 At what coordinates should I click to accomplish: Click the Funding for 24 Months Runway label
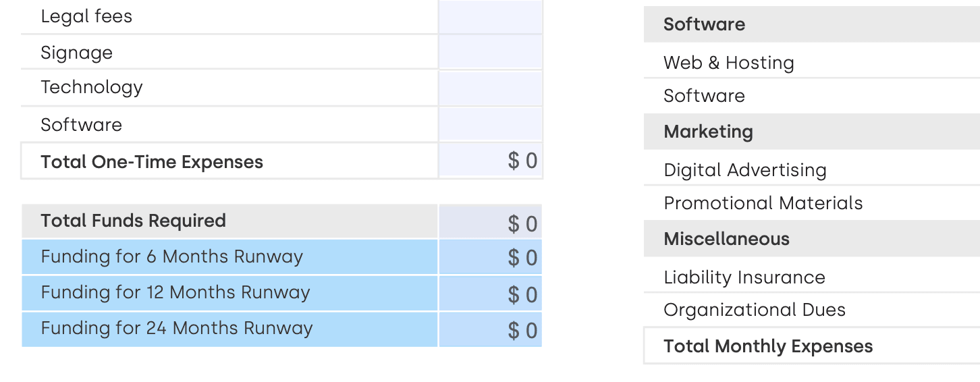click(x=177, y=329)
